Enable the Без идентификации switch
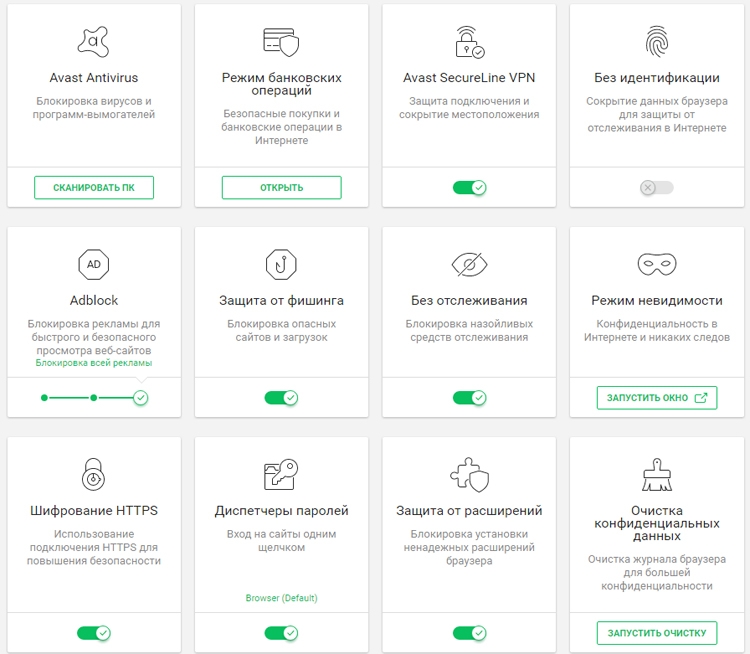 (x=657, y=188)
